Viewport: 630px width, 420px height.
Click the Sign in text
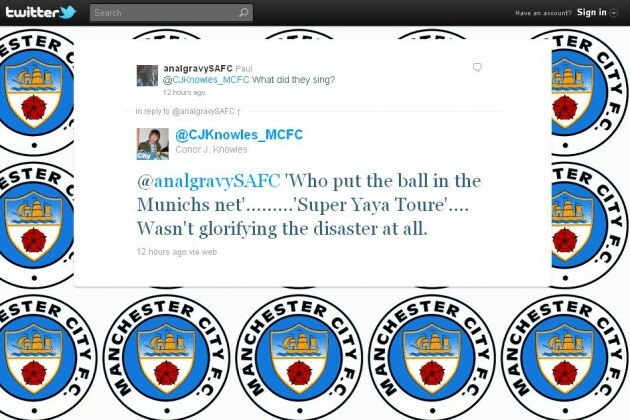(591, 12)
